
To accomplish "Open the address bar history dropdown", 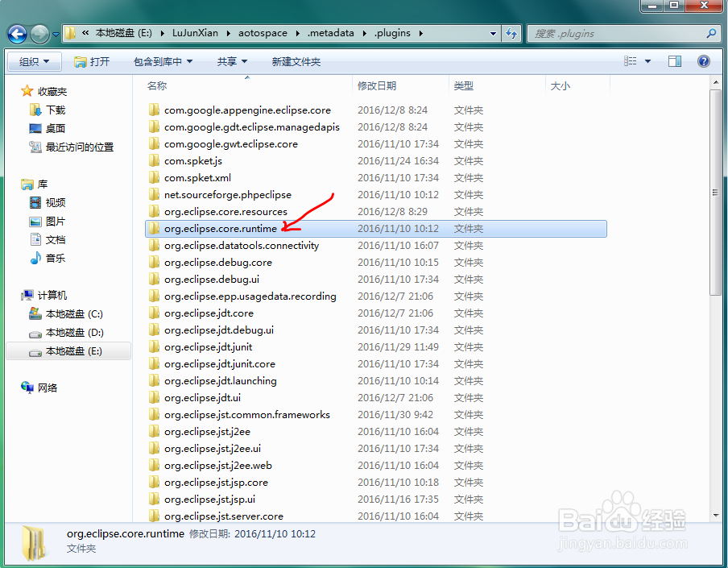I will [x=493, y=34].
